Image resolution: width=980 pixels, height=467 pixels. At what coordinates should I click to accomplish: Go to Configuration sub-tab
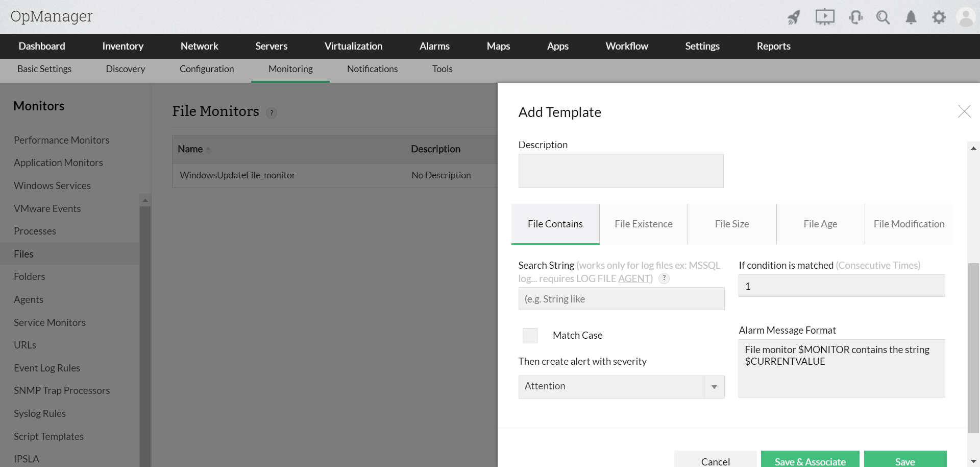click(207, 69)
